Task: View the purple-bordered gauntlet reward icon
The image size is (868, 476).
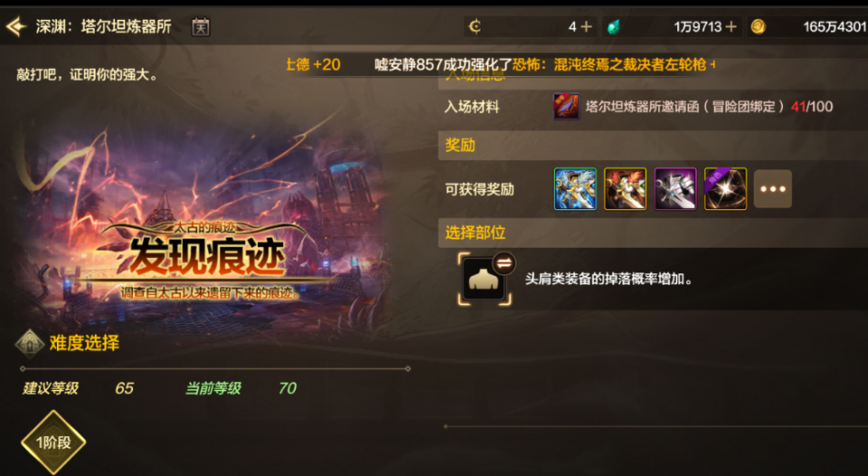Action: point(675,189)
